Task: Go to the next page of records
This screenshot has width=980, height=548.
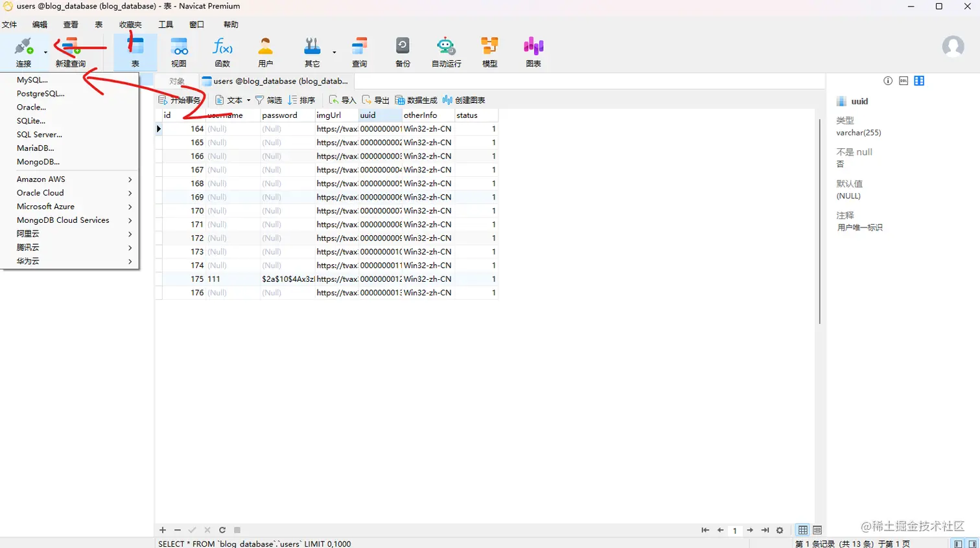Action: click(x=750, y=530)
